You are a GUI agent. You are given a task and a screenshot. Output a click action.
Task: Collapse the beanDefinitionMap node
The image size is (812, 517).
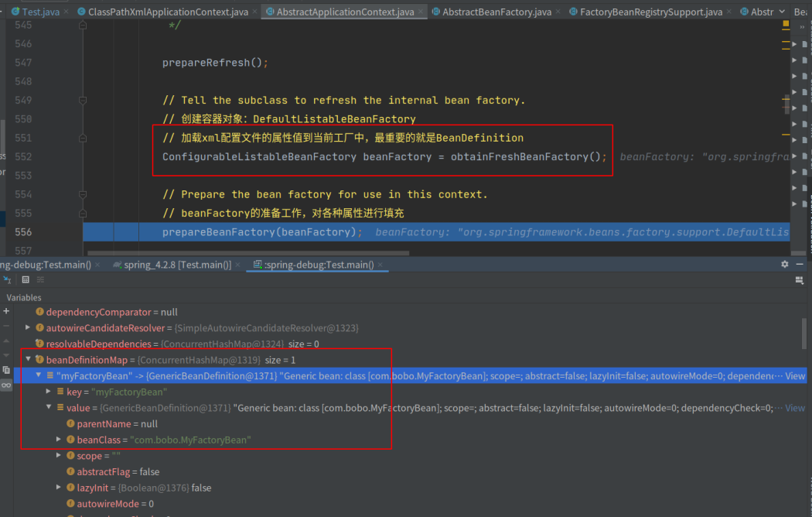(x=29, y=360)
